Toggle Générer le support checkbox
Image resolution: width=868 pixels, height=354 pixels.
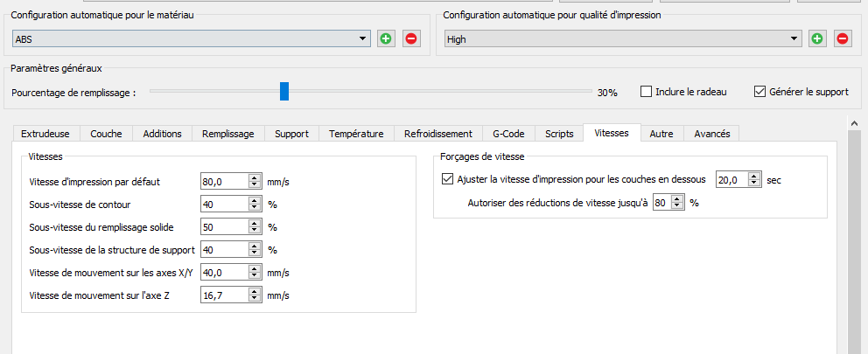pyautogui.click(x=759, y=92)
